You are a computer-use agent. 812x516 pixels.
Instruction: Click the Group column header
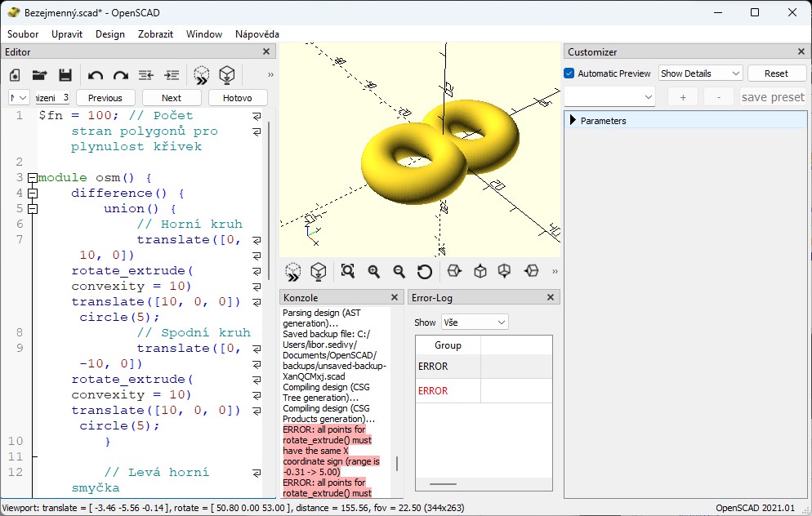(448, 345)
